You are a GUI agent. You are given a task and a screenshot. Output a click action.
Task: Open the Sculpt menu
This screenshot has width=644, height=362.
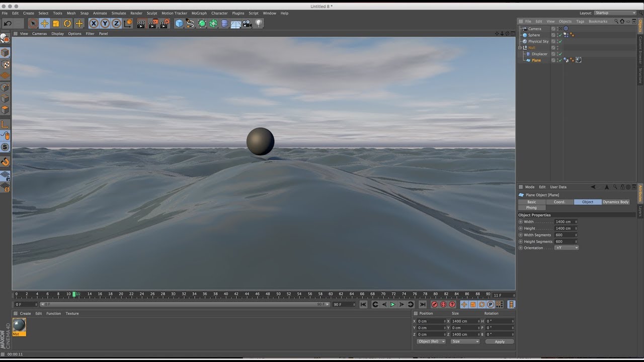(x=152, y=13)
